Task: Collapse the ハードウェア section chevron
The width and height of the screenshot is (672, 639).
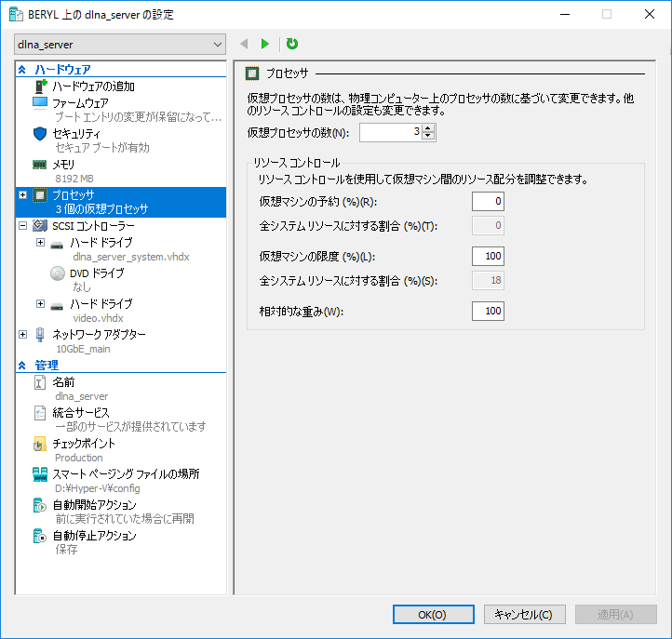Action: pos(22,70)
